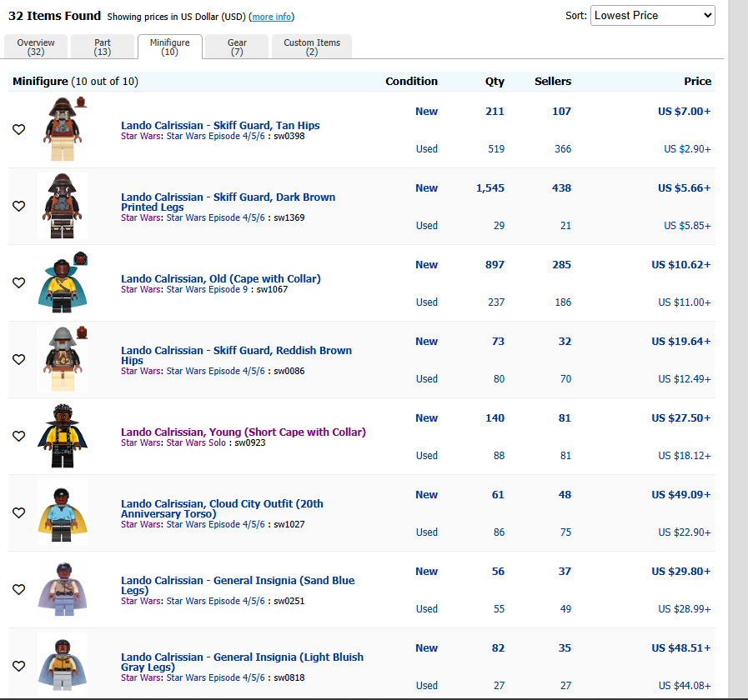The width and height of the screenshot is (748, 700).
Task: Toggle wishlist heart for sw1369 Lando
Action: click(x=18, y=206)
